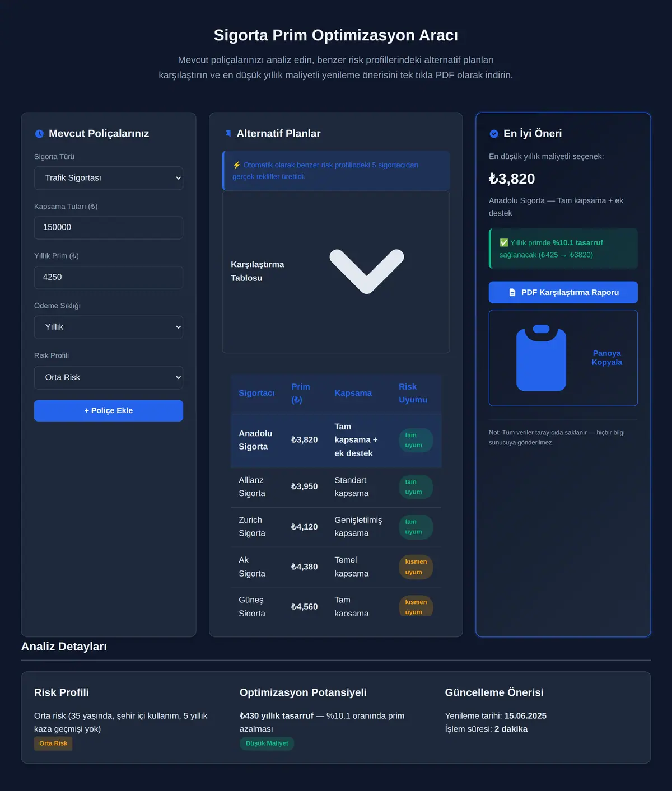The image size is (672, 791).
Task: Click the Güncelleme Önerisi heading
Action: (494, 692)
